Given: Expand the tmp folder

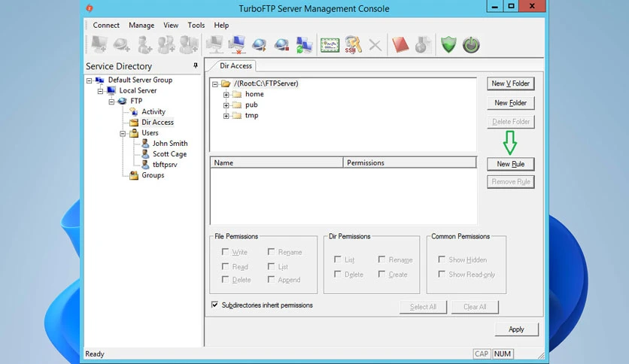Looking at the screenshot, I should pyautogui.click(x=226, y=116).
